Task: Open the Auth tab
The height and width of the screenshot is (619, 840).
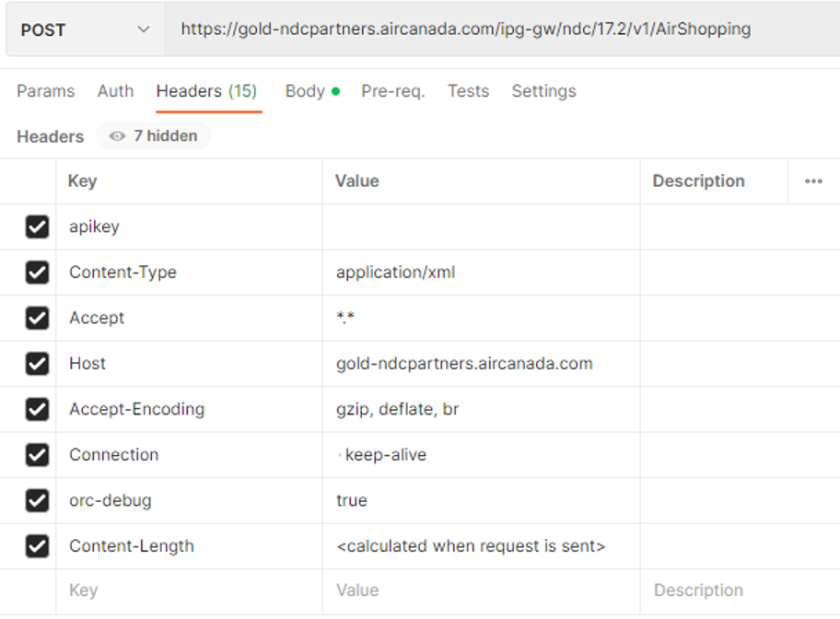Action: point(115,91)
